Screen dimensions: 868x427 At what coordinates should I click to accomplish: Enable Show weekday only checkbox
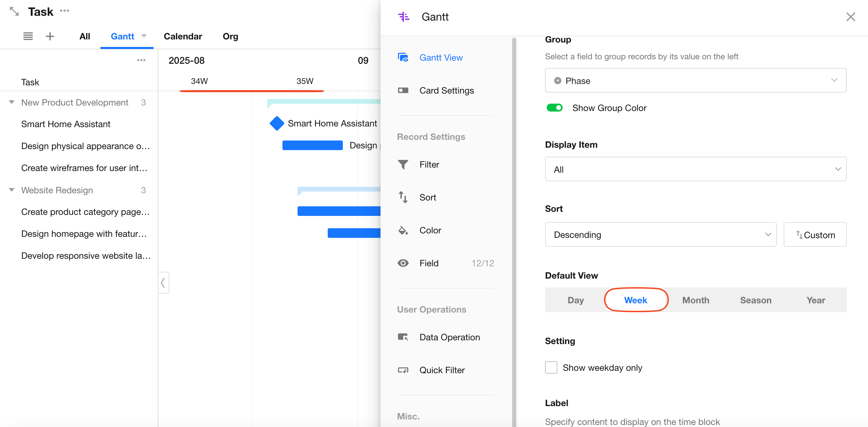point(551,367)
